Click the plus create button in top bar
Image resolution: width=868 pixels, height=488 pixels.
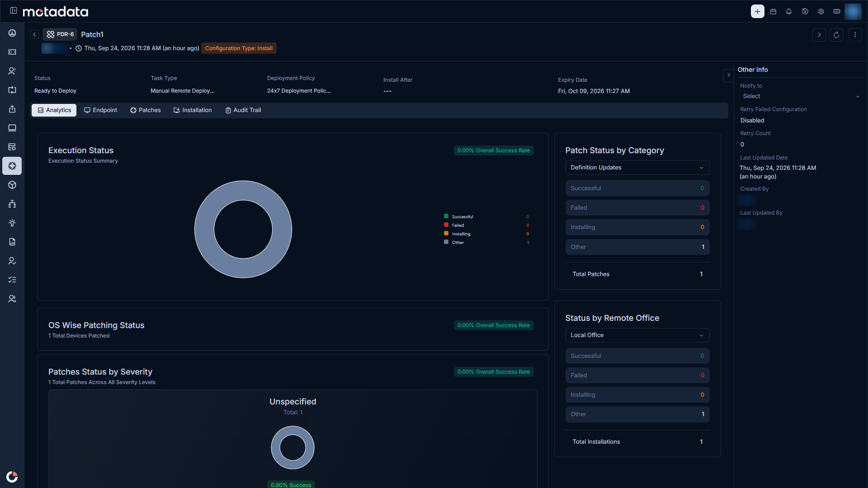point(758,11)
